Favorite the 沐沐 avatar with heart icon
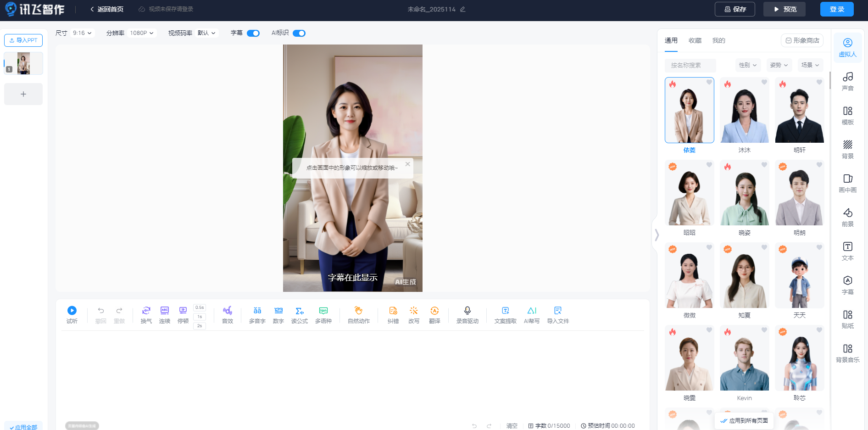 click(x=764, y=82)
